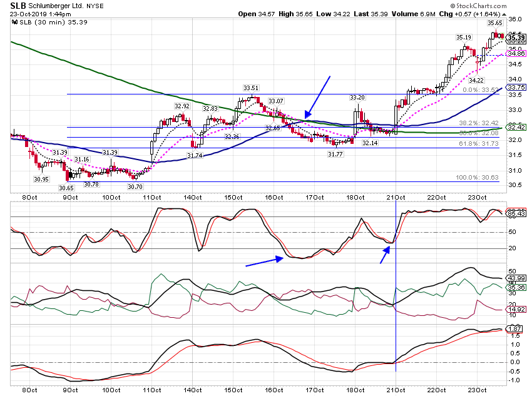Click the large blue arrow pointing at moving-average crossover
This screenshot has width=532, height=396.
[x=317, y=98]
